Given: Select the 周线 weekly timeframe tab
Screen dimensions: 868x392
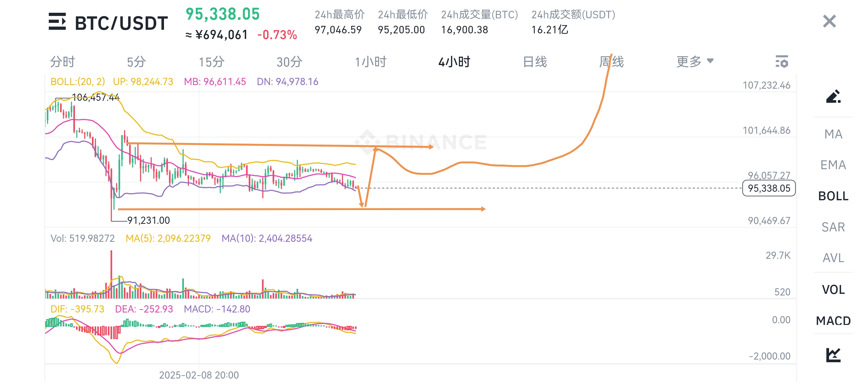Looking at the screenshot, I should coord(611,62).
